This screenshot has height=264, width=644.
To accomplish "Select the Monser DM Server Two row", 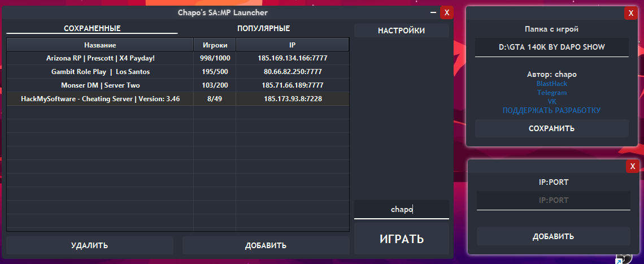I will pos(100,85).
